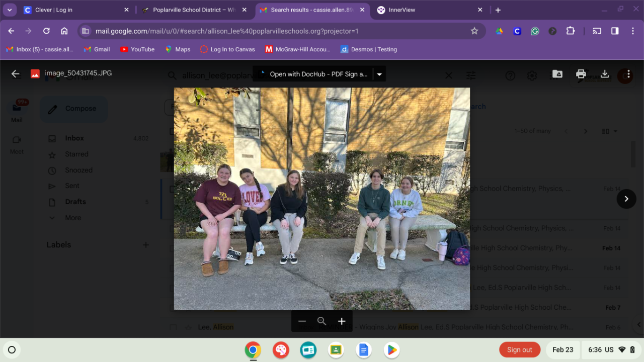Reset the image zoom with the magnifier
This screenshot has width=644, height=362.
pos(321,321)
